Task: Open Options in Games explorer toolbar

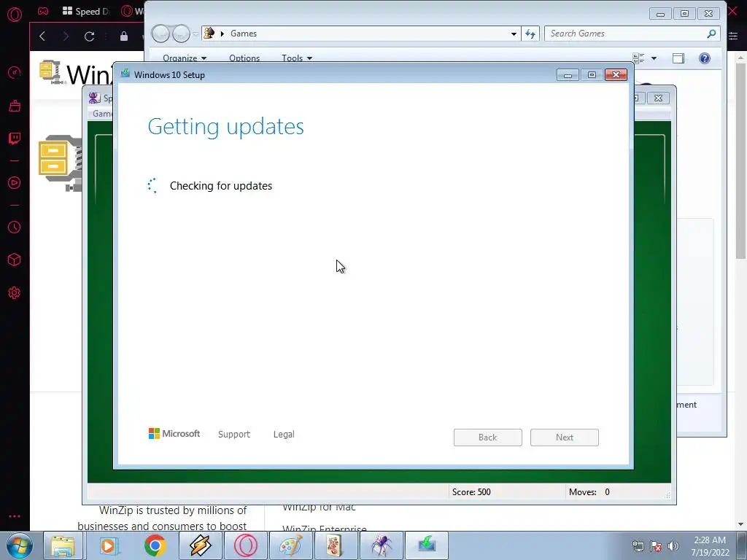Action: coord(244,58)
